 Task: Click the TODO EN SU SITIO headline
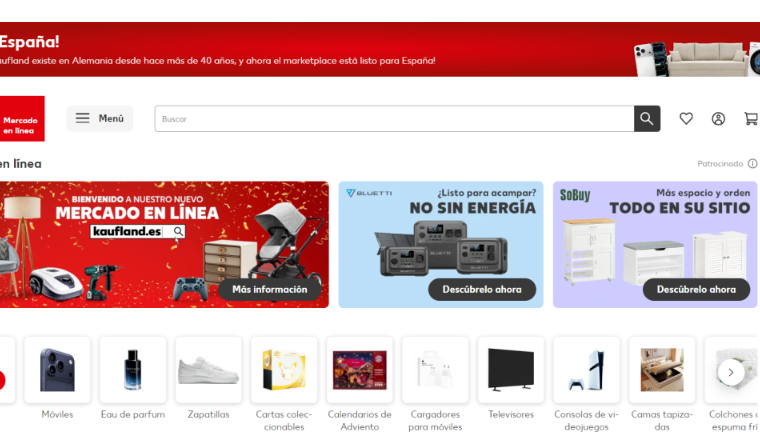pyautogui.click(x=680, y=208)
